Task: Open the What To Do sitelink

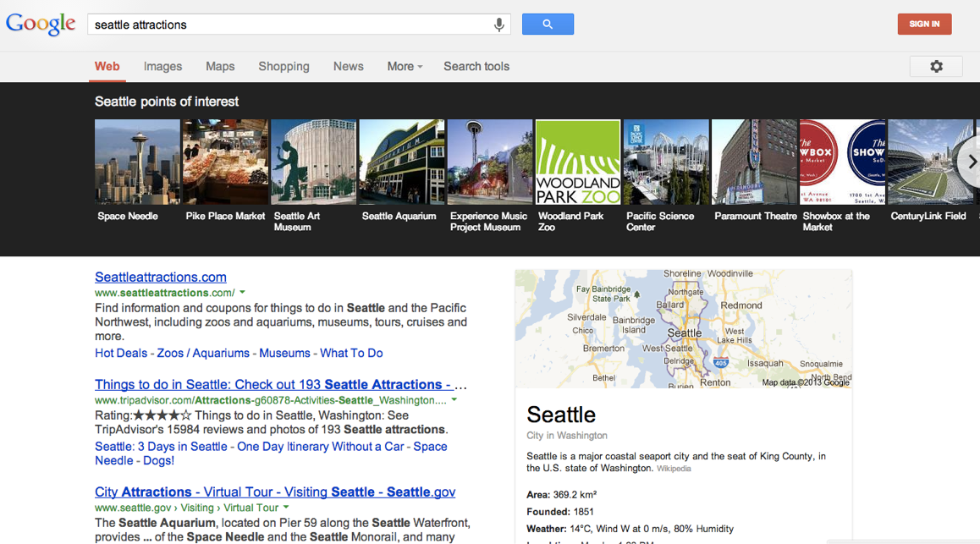Action: (x=351, y=353)
